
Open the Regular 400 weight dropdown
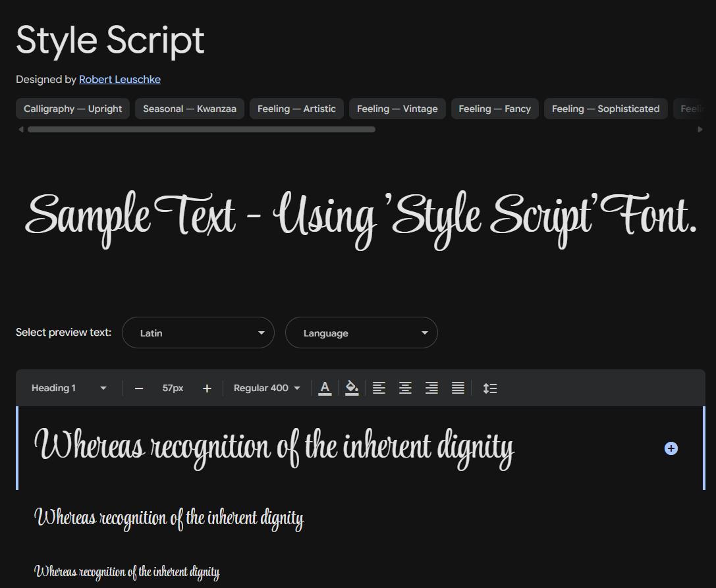(x=267, y=388)
